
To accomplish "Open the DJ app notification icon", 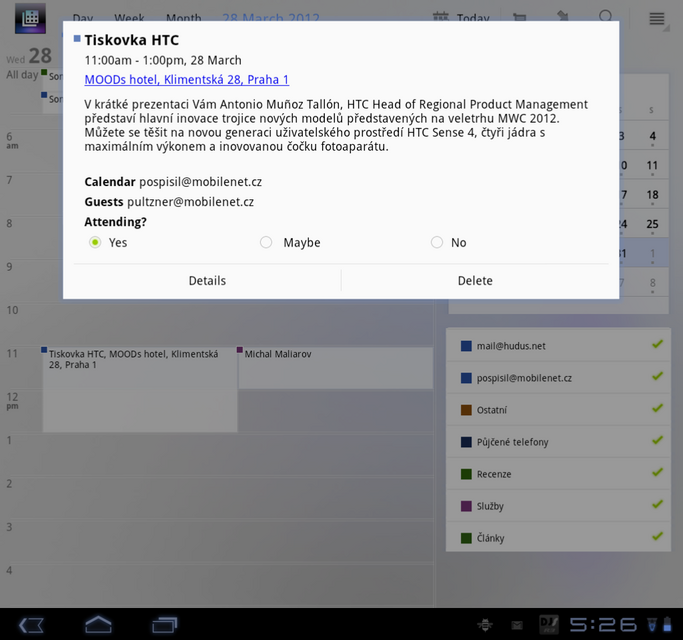I will 548,625.
